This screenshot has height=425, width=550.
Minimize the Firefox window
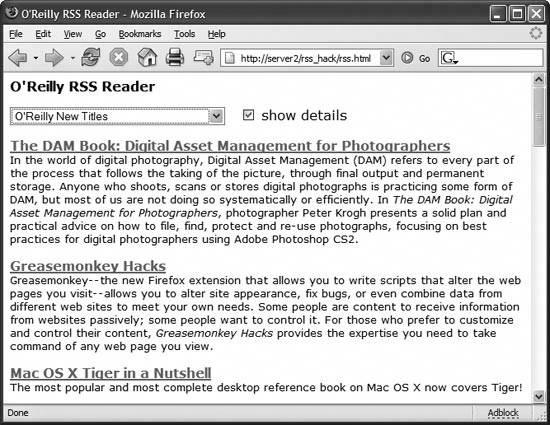click(x=498, y=14)
